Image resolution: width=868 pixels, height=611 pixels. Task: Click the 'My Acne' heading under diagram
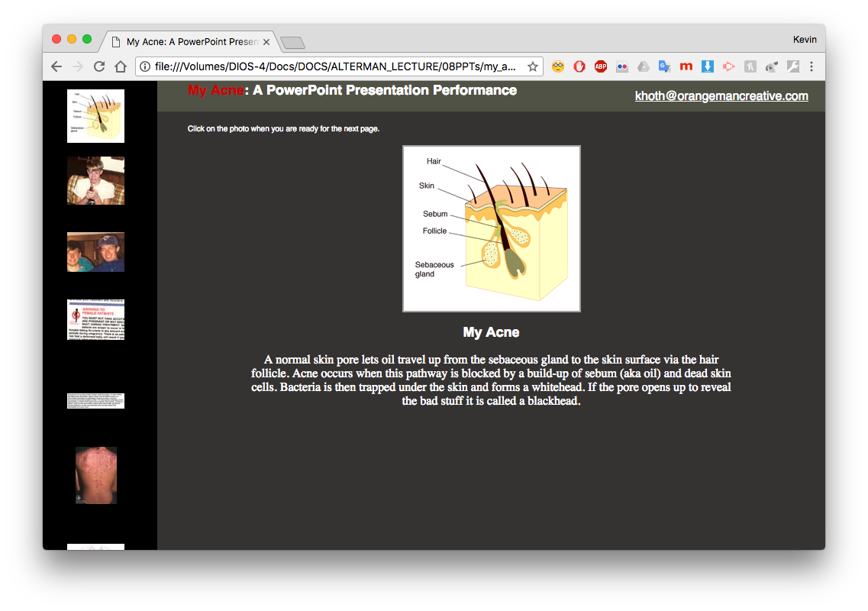point(491,332)
